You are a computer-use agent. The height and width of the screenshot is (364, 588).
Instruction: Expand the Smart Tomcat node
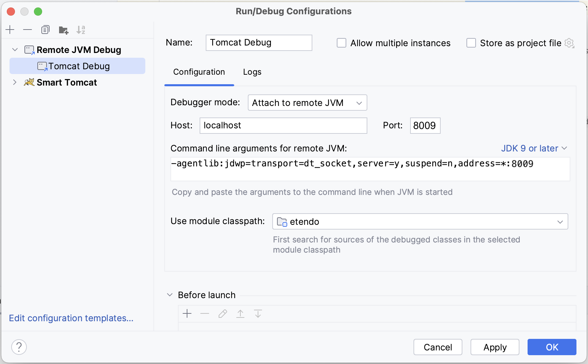[x=15, y=82]
